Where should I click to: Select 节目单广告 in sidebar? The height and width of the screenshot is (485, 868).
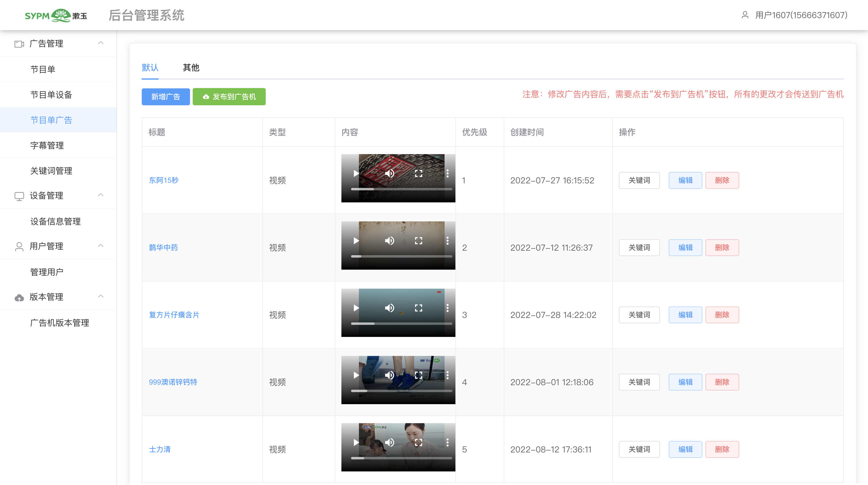click(x=58, y=120)
